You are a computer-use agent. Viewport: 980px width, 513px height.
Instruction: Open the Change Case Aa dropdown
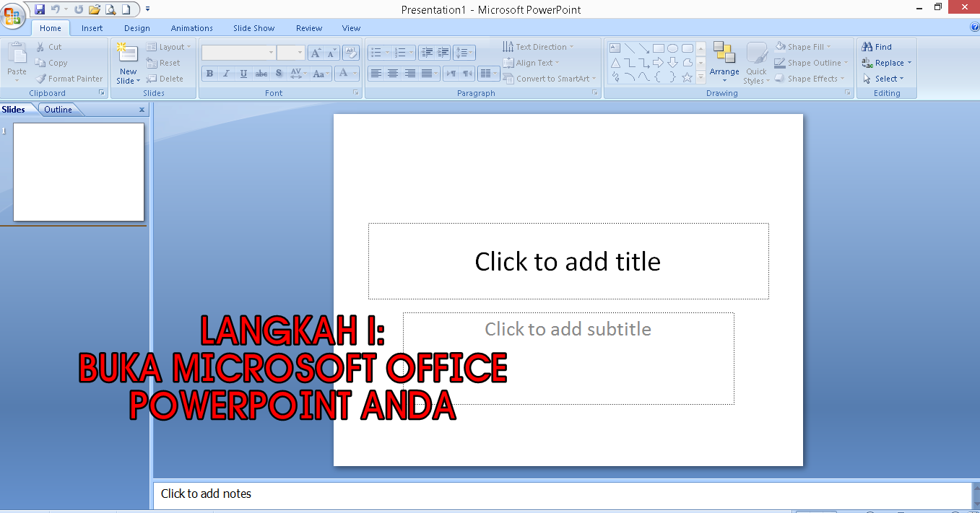[x=321, y=74]
